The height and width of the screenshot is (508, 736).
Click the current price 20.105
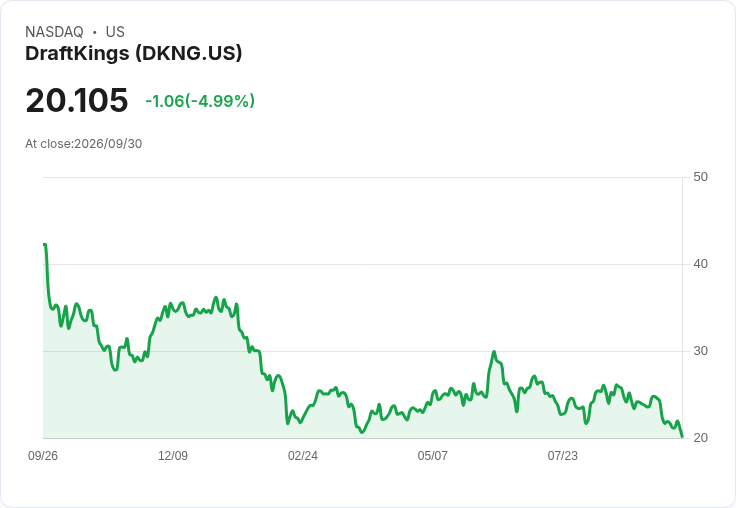tap(77, 100)
